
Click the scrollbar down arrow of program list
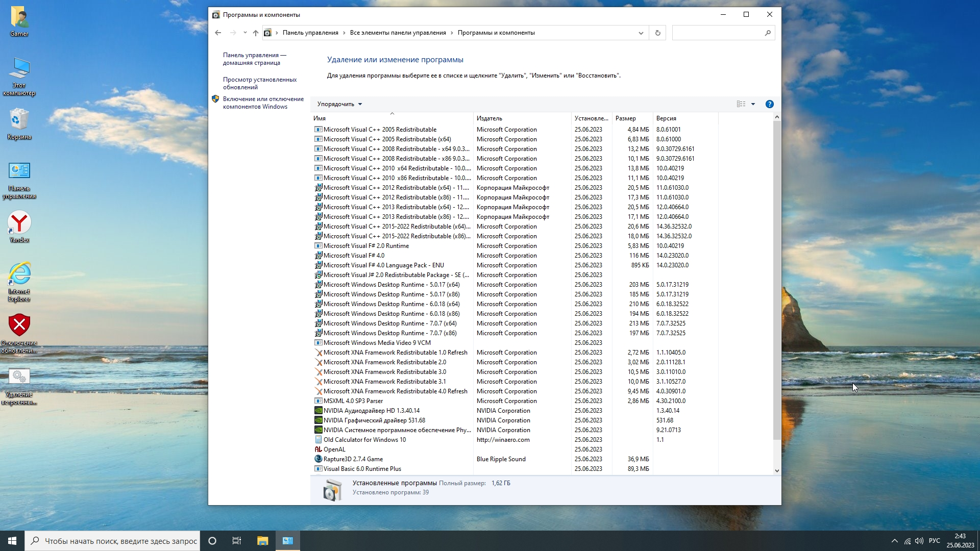point(777,470)
